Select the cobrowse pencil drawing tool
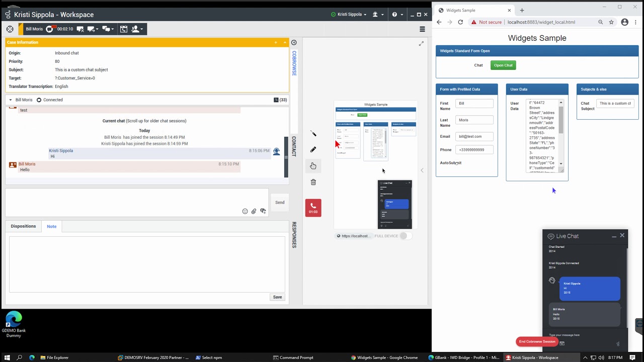644x362 pixels. coord(313,149)
